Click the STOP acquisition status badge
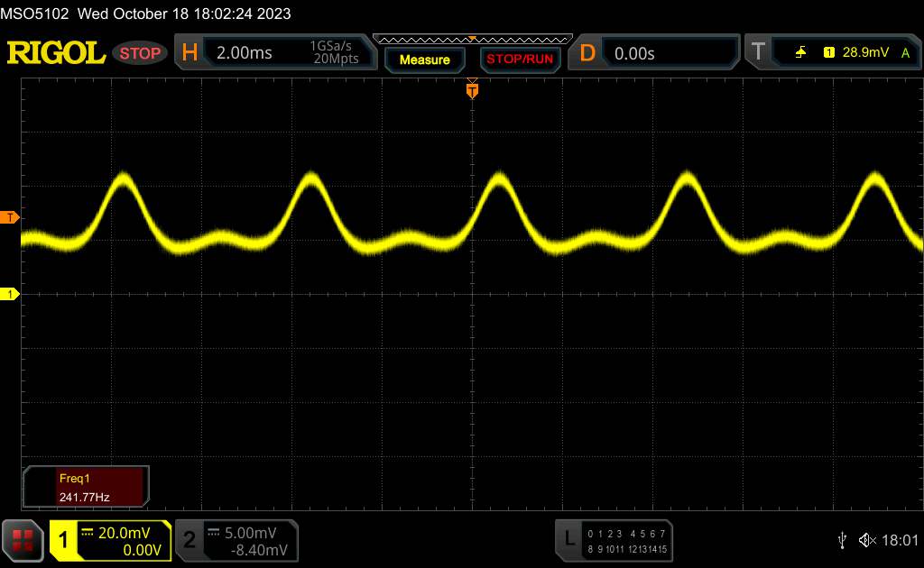Image resolution: width=924 pixels, height=568 pixels. click(140, 53)
